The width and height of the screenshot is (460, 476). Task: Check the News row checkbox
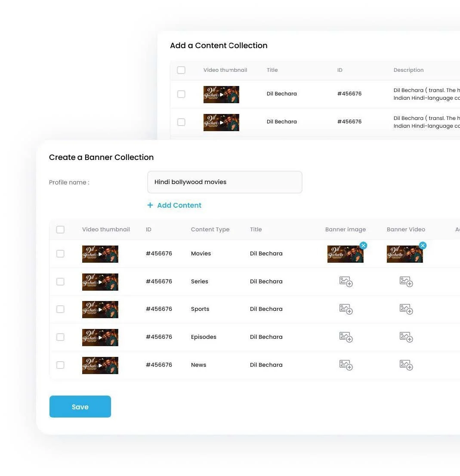tap(60, 365)
